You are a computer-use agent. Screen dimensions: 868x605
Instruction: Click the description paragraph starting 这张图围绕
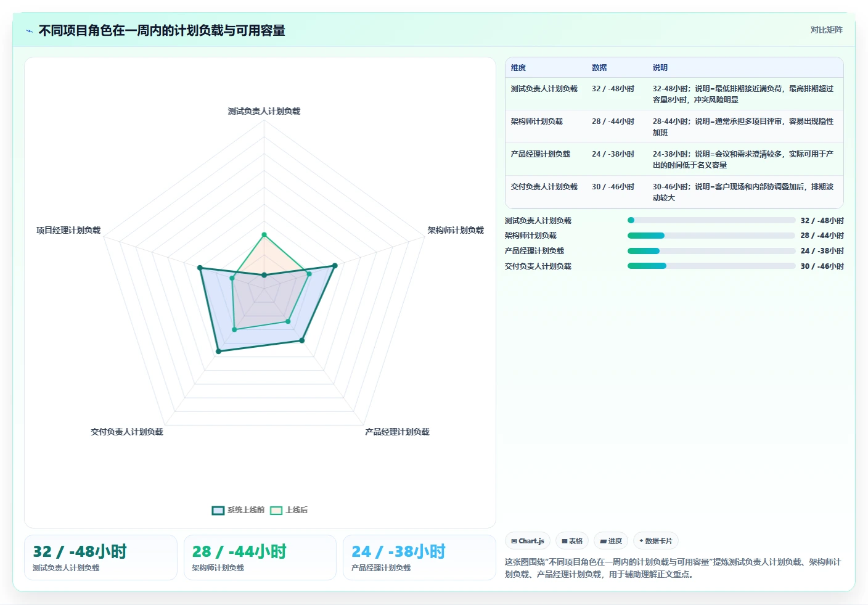click(673, 568)
